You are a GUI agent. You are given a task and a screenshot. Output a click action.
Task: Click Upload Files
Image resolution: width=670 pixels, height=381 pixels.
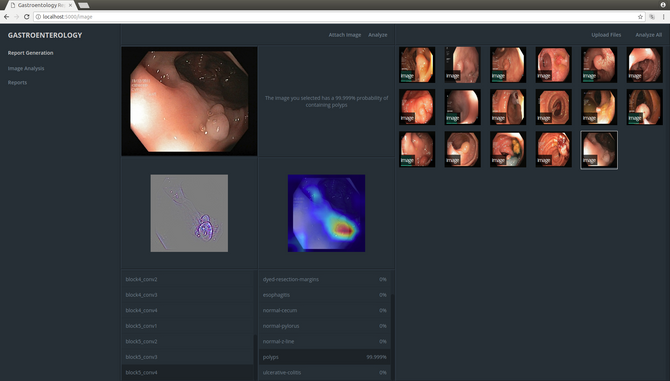[x=606, y=35]
